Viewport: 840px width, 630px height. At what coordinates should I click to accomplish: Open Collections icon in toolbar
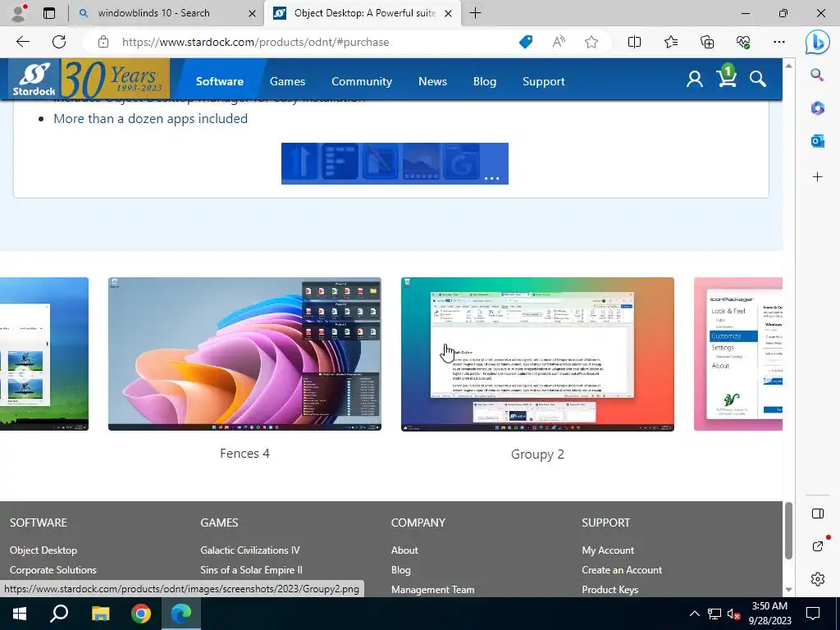[707, 42]
